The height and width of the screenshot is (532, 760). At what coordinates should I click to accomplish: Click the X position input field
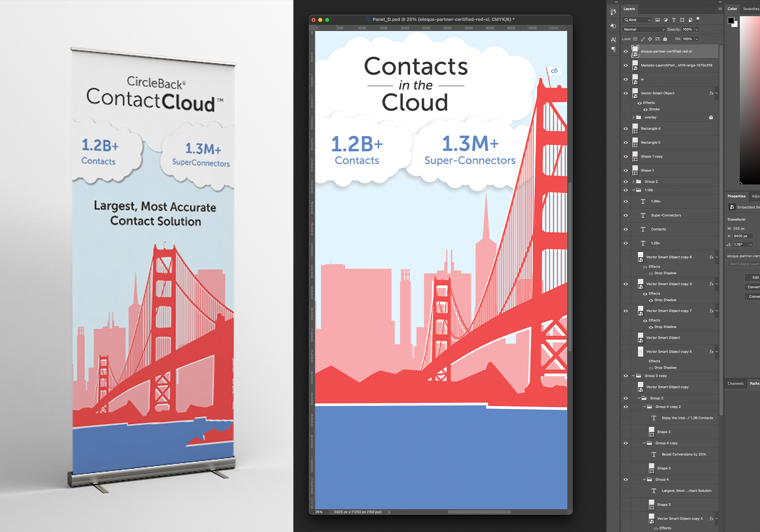click(x=743, y=236)
